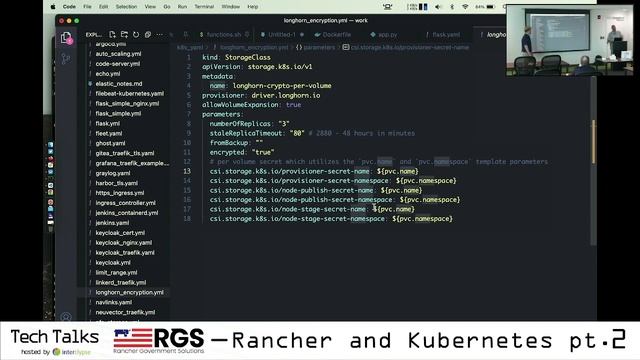
Task: Open the volume control in menu bar
Action: 438,7
